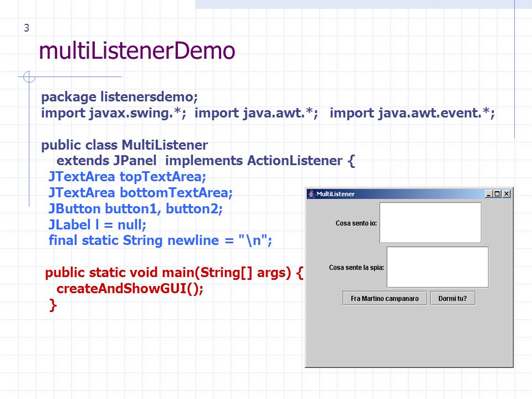This screenshot has height=399, width=532.
Task: Click the 'Cosa sente la spia:' label
Action: pyautogui.click(x=356, y=268)
